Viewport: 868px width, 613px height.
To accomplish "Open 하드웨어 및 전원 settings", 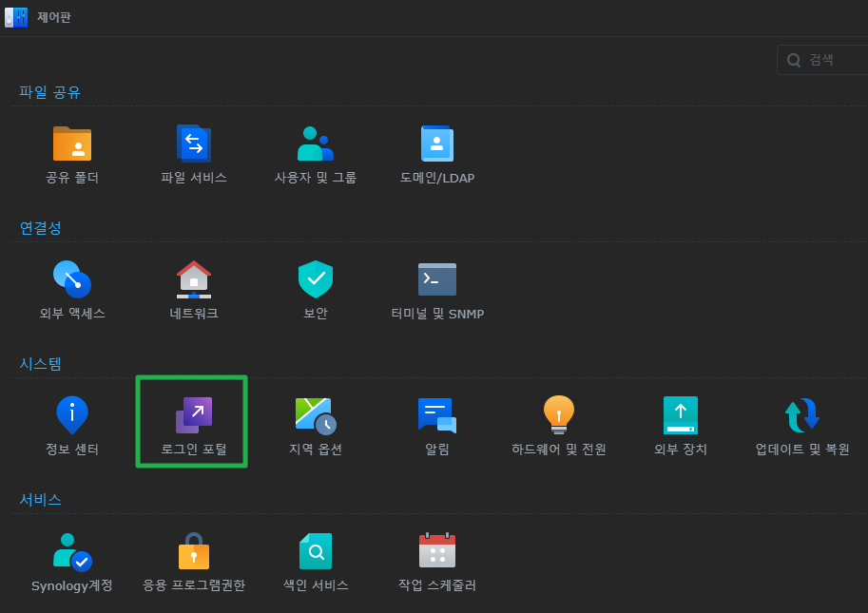I will (559, 416).
